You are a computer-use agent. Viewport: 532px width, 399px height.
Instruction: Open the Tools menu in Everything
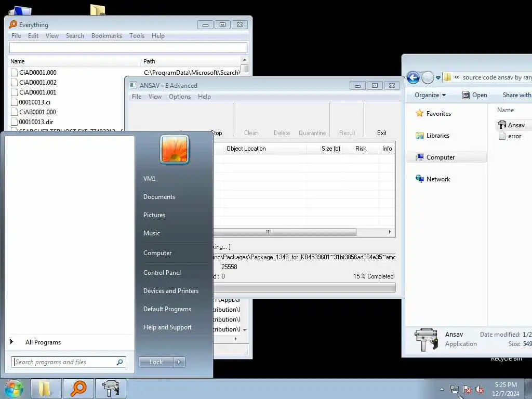coord(137,36)
